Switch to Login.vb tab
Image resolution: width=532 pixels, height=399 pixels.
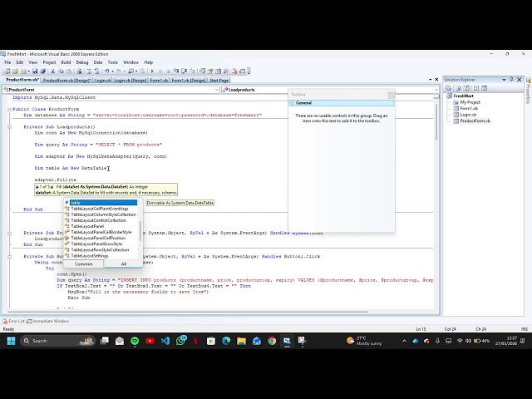pos(102,81)
